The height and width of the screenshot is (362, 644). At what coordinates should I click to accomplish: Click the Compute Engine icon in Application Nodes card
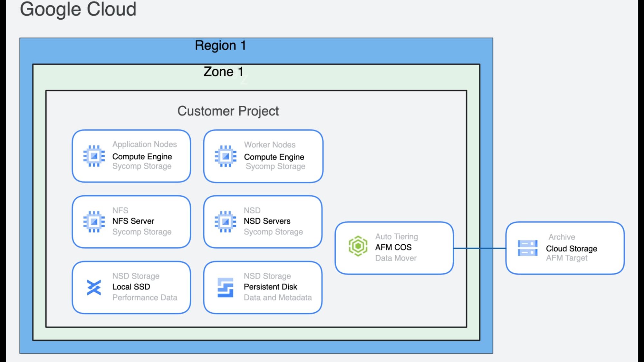point(94,156)
